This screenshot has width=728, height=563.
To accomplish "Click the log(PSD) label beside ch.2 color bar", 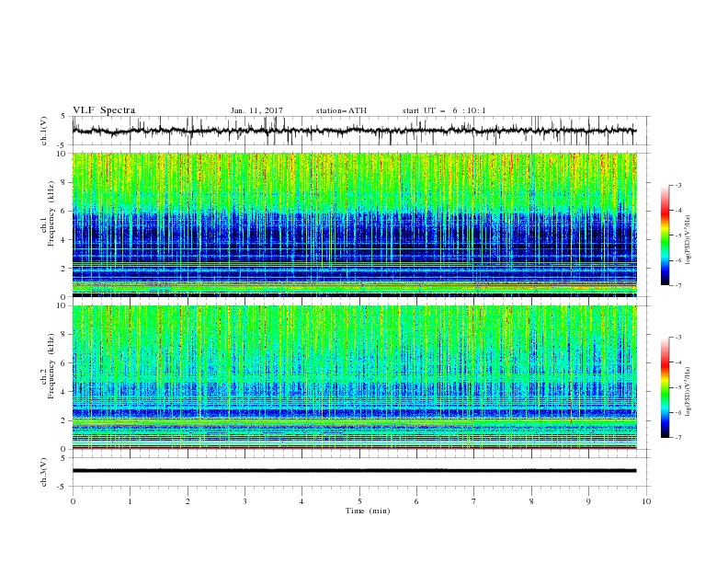I will (688, 392).
